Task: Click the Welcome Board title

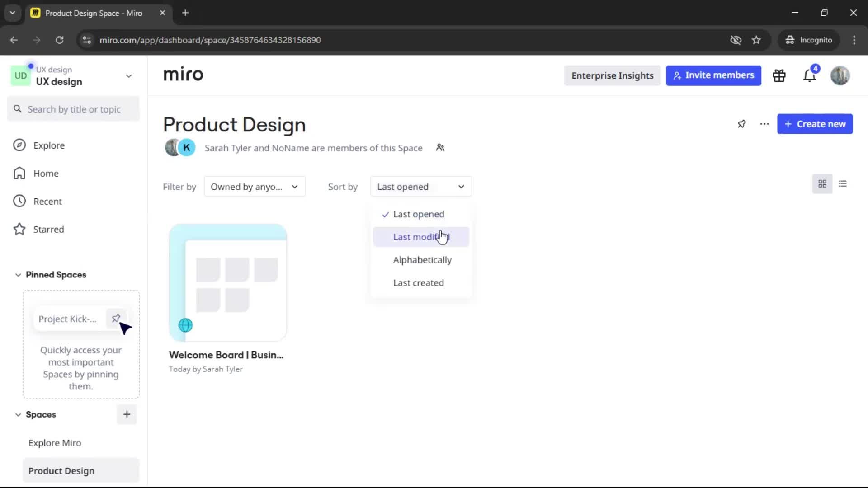Action: pyautogui.click(x=226, y=355)
